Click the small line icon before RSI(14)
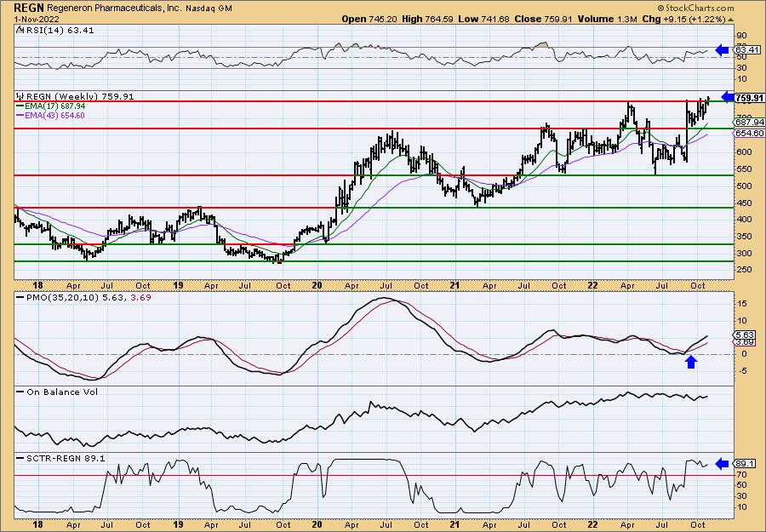Viewport: 766px width, 532px height. pyautogui.click(x=20, y=30)
